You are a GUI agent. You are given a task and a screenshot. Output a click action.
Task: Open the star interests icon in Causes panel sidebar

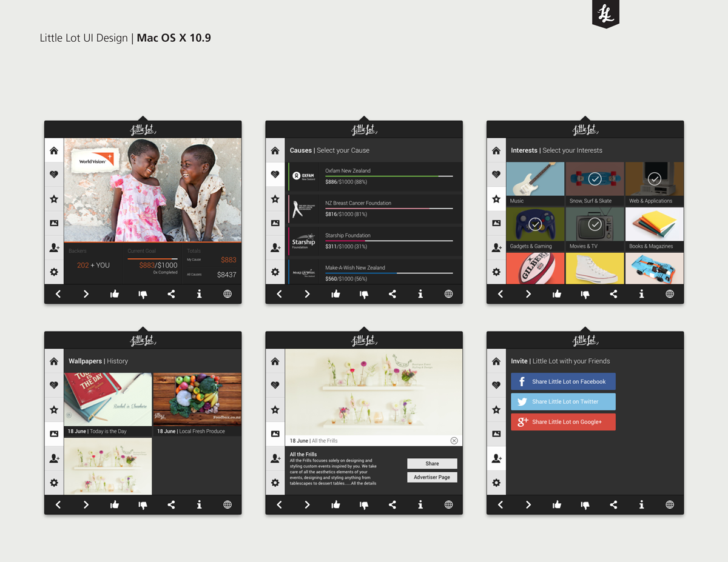[x=275, y=199]
